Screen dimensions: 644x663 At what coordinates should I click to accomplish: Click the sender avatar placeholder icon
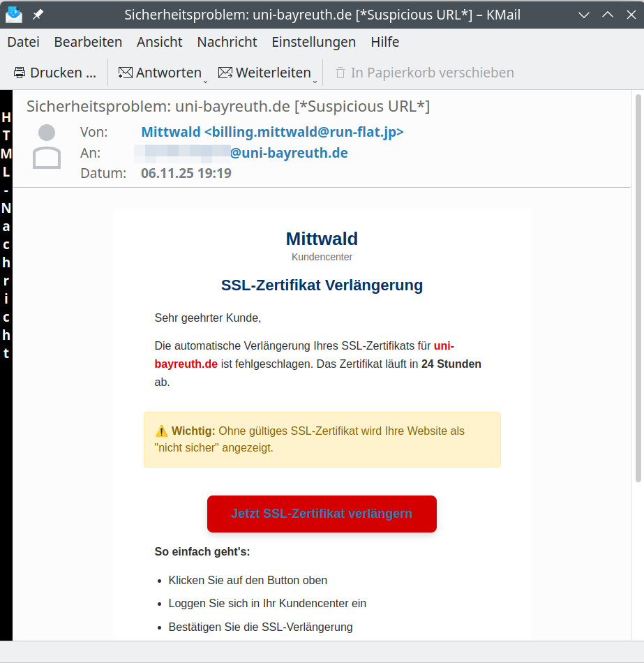click(47, 147)
